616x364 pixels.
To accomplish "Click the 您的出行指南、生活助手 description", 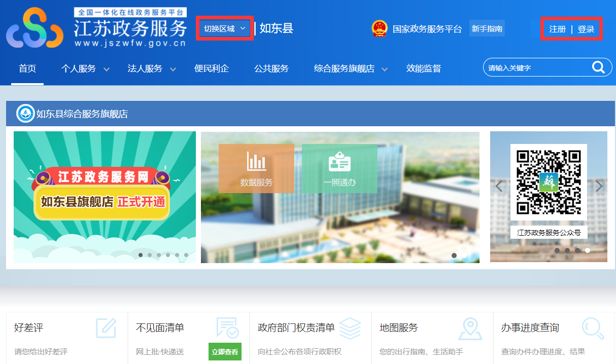I will [x=421, y=351].
